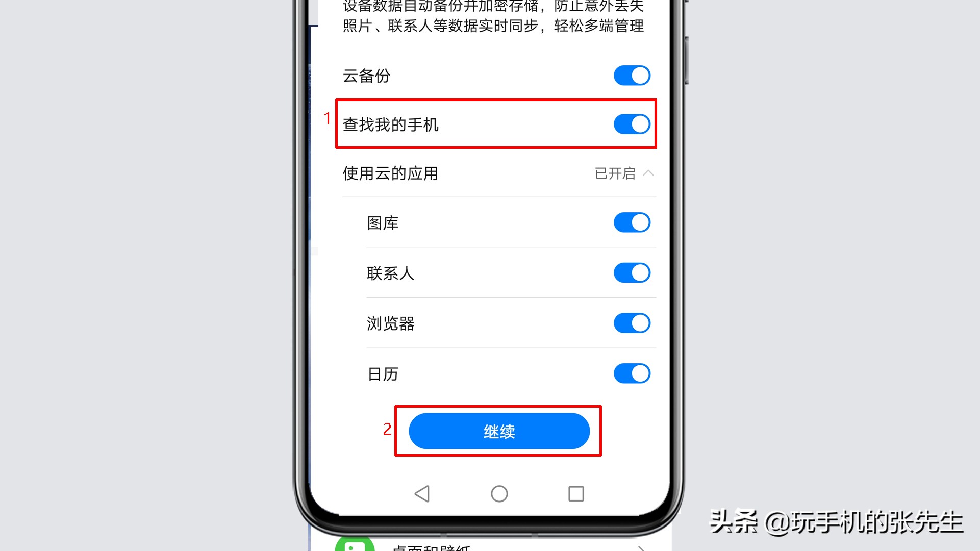
Task: Tap the back navigation button
Action: point(422,493)
